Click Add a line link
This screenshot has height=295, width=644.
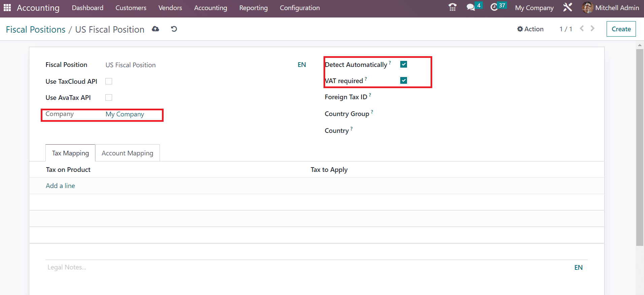tap(60, 186)
